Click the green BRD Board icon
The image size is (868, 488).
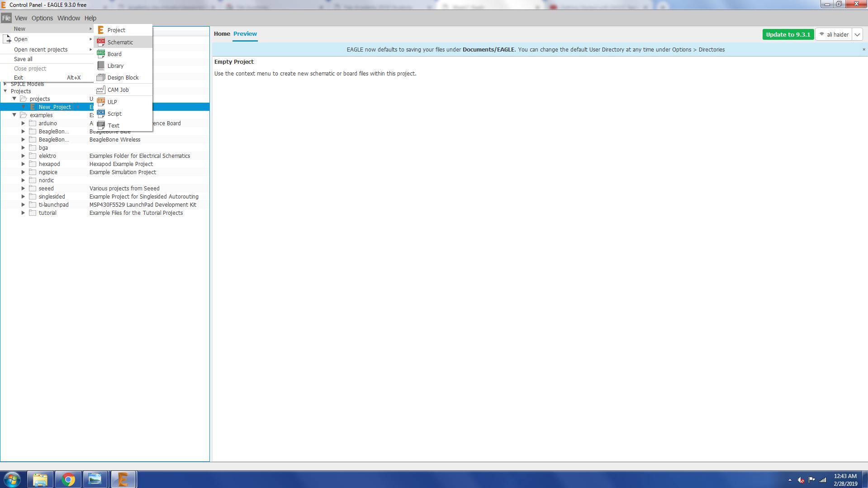click(101, 54)
